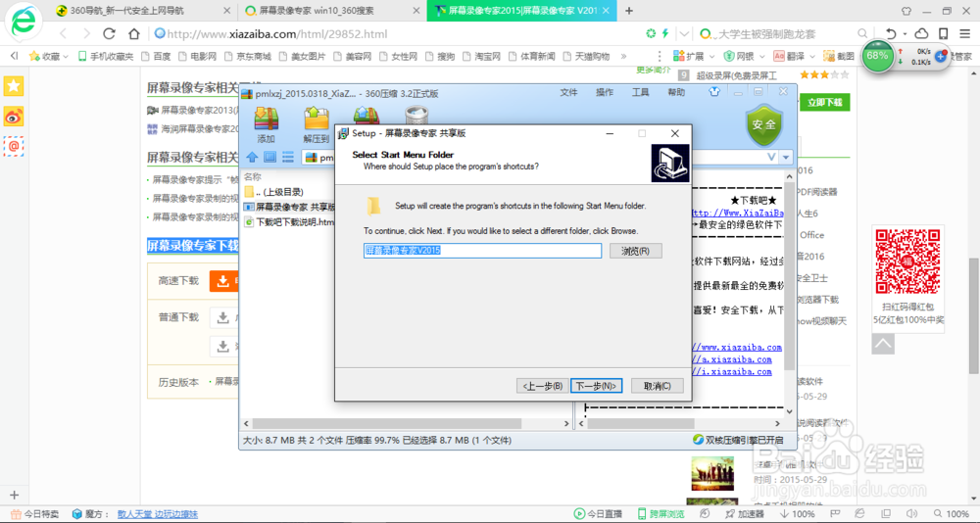
Task: Select the 下载吧下载说明.htm file row
Action: pyautogui.click(x=290, y=221)
